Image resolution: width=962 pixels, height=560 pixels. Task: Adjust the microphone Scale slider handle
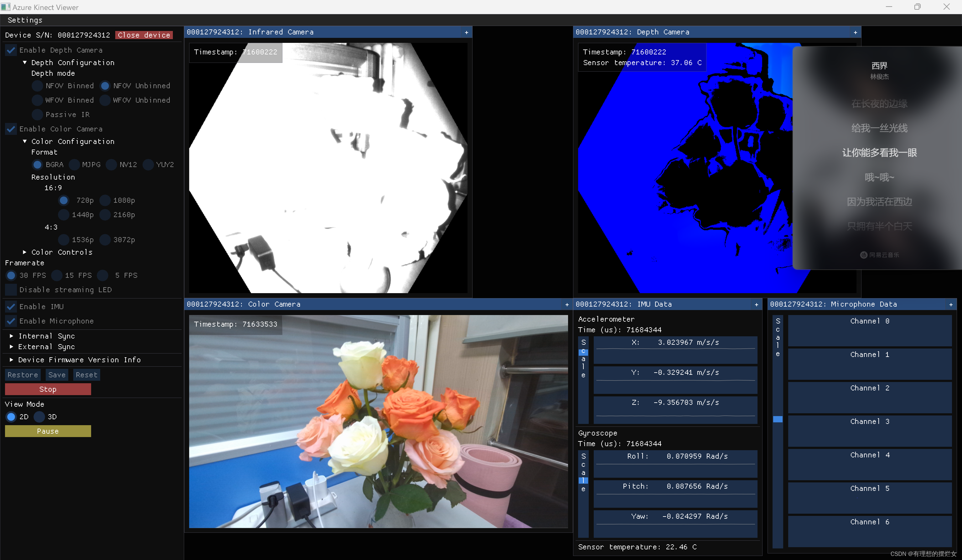(778, 419)
